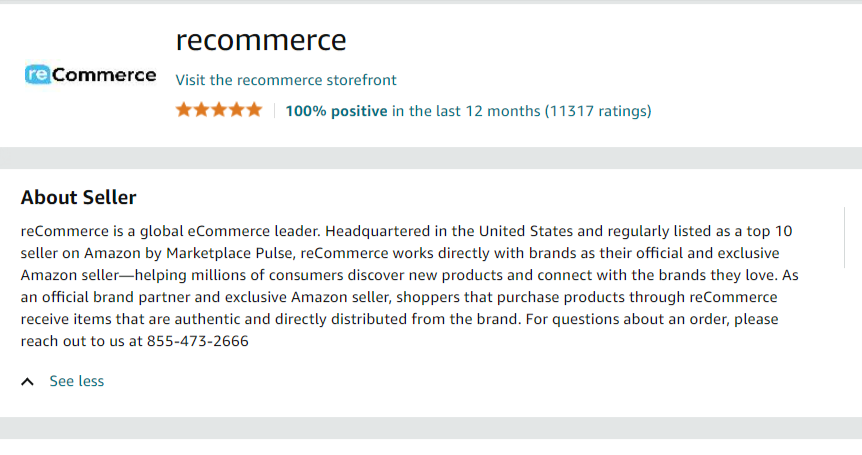This screenshot has width=862, height=455.
Task: Click 'in the last 12 months' text
Action: 466,111
